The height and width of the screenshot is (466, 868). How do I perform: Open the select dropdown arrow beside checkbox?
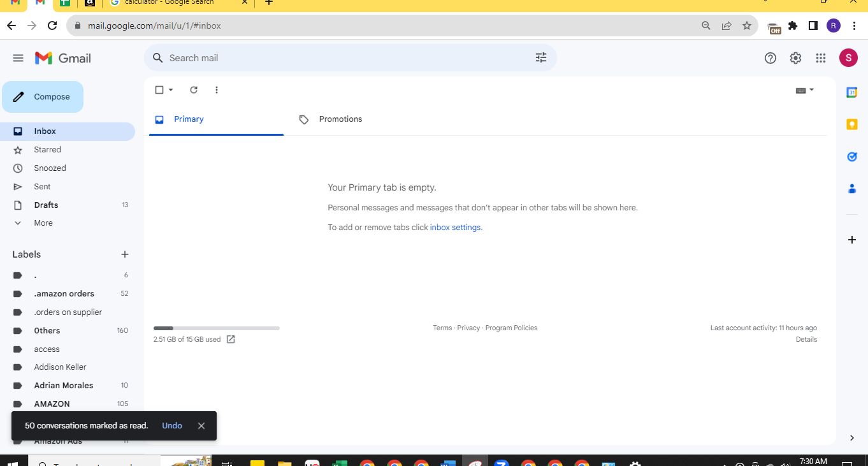tap(171, 90)
